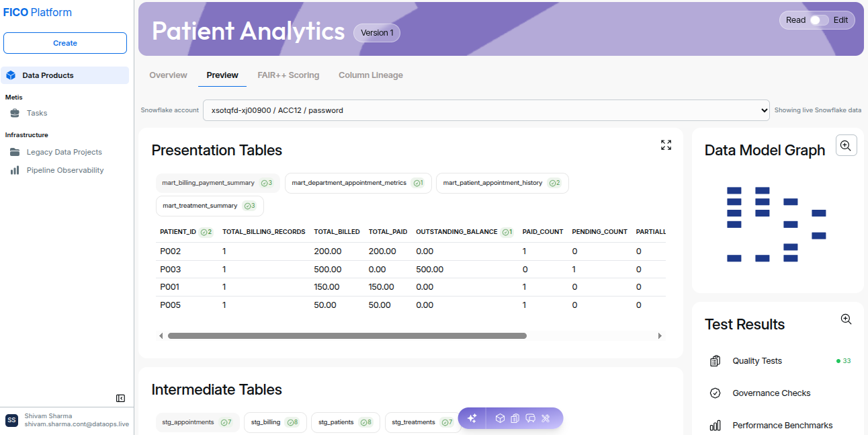Click the PATIENT_ID column check badge
The image size is (868, 435).
tap(206, 232)
